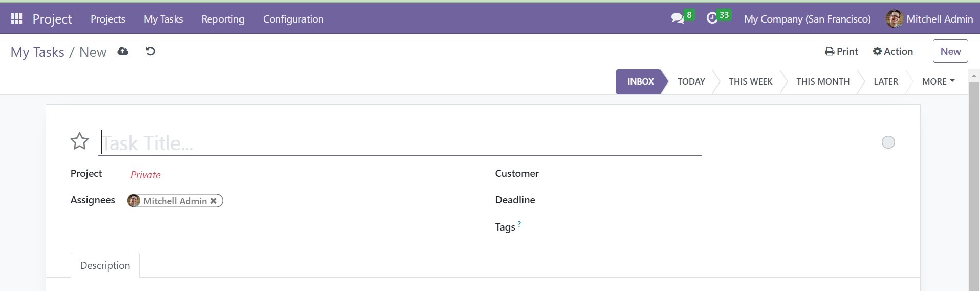
Task: Toggle the priority star on the task
Action: 79,141
